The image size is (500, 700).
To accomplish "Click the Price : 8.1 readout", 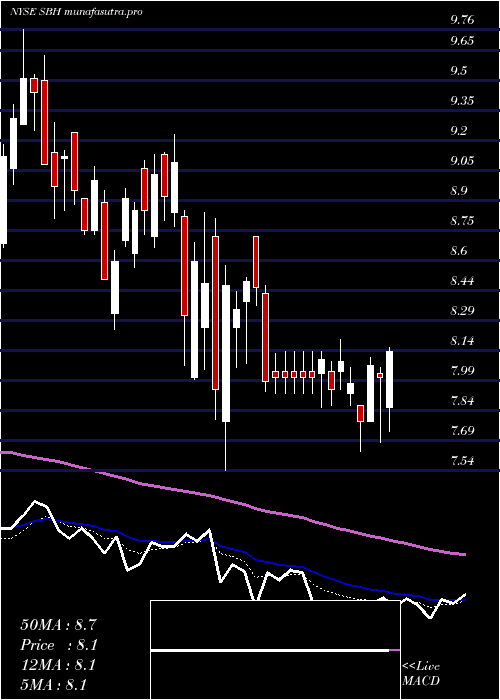I will coord(58,645).
